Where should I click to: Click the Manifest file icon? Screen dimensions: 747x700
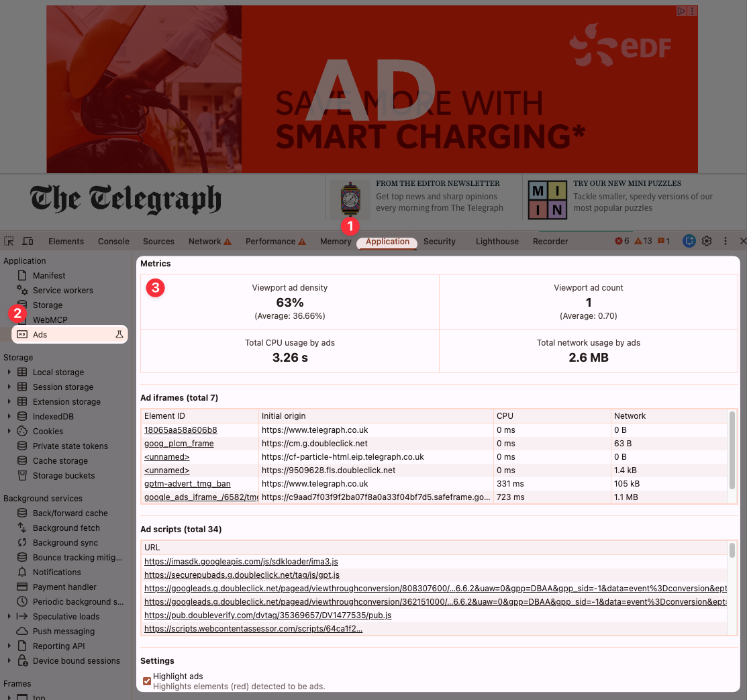[x=22, y=275]
